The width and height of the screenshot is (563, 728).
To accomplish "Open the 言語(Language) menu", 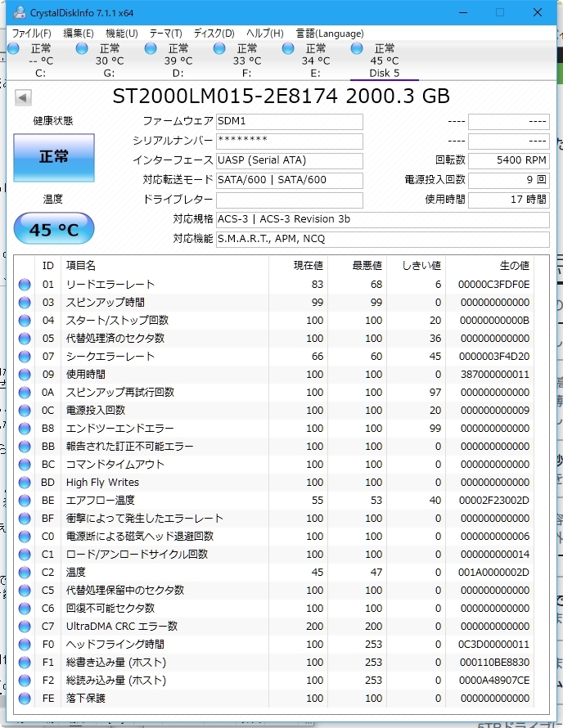I will pyautogui.click(x=330, y=34).
